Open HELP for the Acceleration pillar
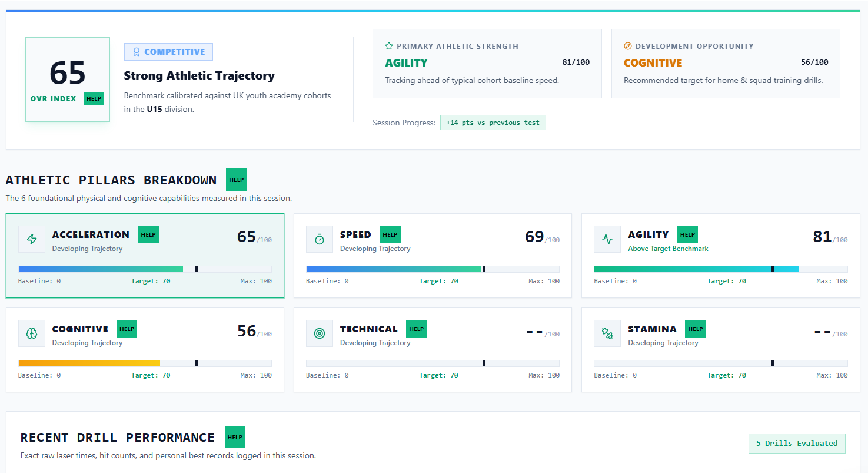This screenshot has height=473, width=868. [x=148, y=234]
